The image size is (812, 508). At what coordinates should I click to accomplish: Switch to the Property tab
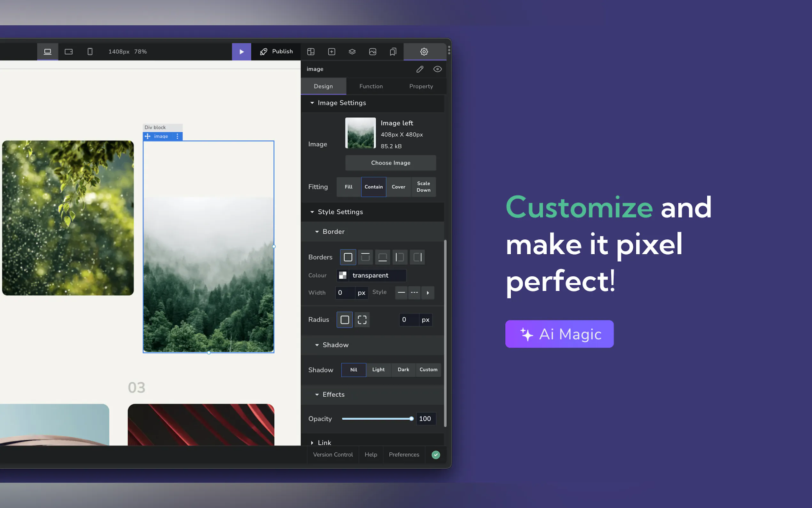pos(421,86)
